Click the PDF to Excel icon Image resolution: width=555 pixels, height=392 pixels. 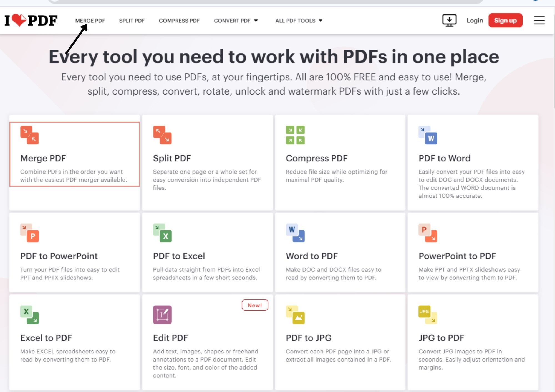click(162, 233)
